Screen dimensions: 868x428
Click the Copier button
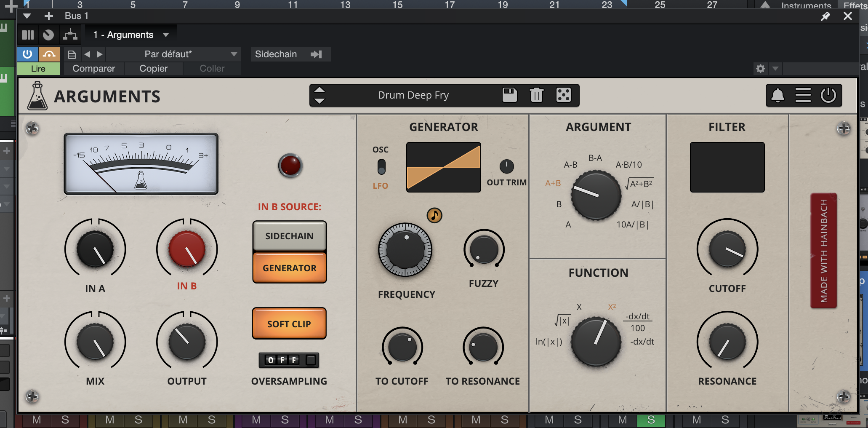point(154,69)
